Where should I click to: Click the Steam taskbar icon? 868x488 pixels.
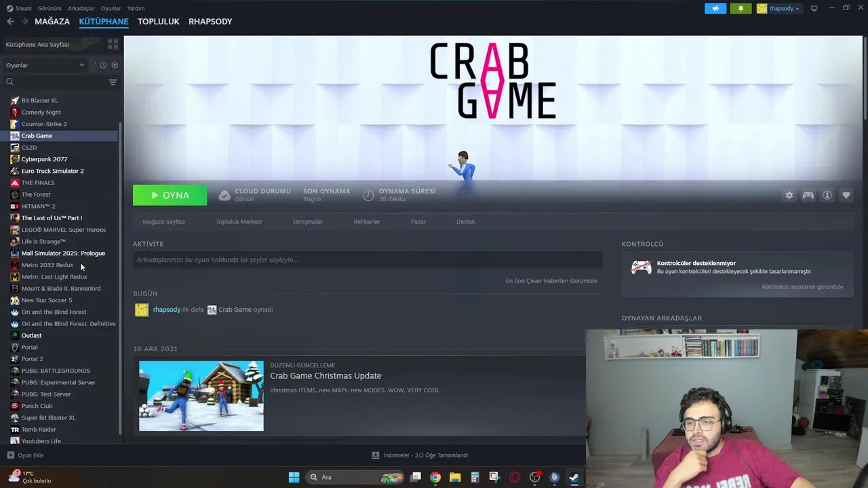click(574, 477)
